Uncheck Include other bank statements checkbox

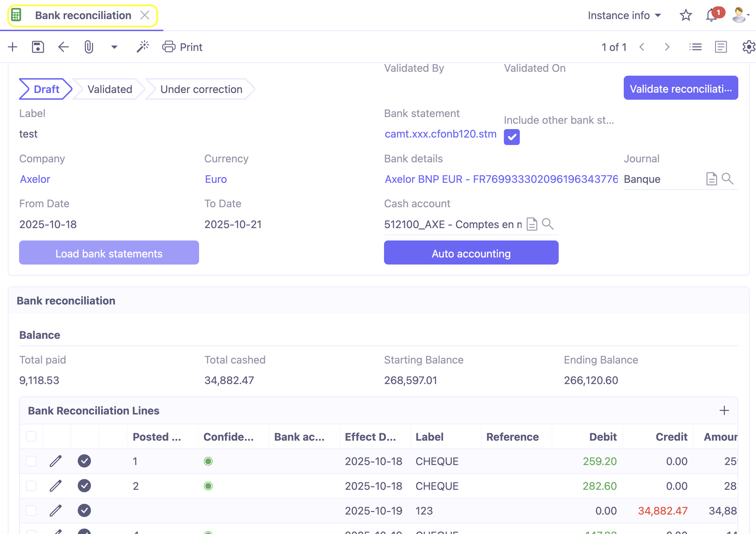512,137
